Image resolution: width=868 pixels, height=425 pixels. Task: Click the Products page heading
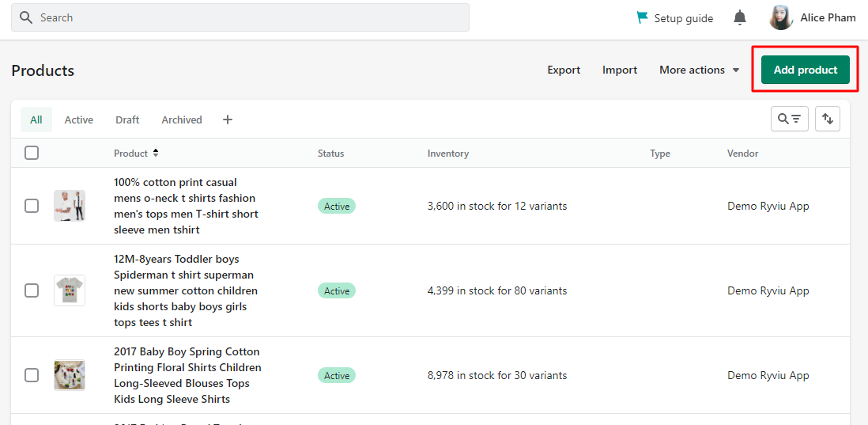(43, 70)
